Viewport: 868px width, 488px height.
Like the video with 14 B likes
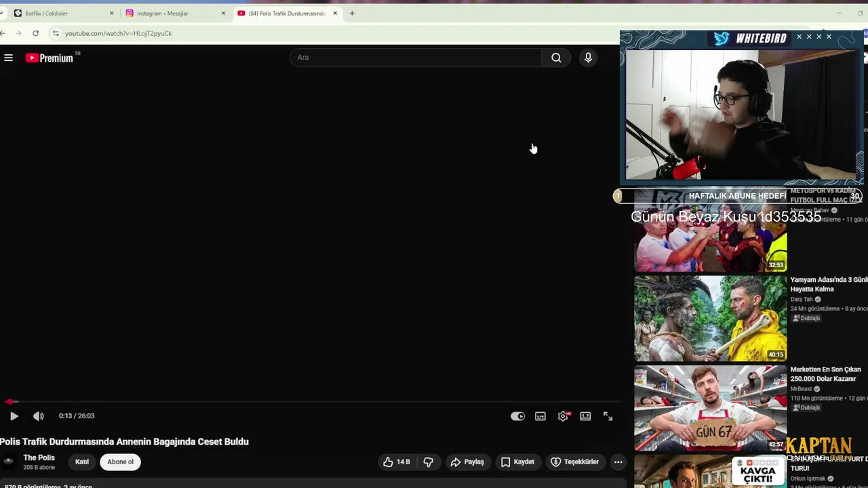(397, 462)
